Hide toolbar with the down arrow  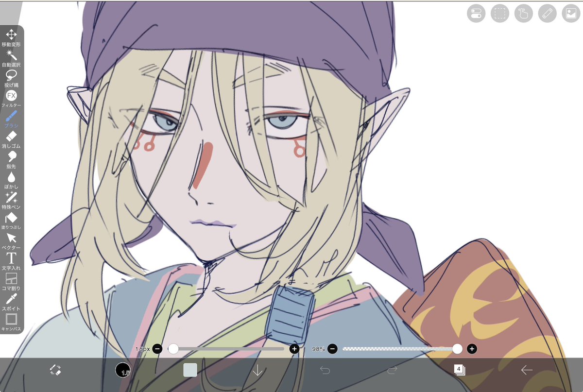point(257,370)
